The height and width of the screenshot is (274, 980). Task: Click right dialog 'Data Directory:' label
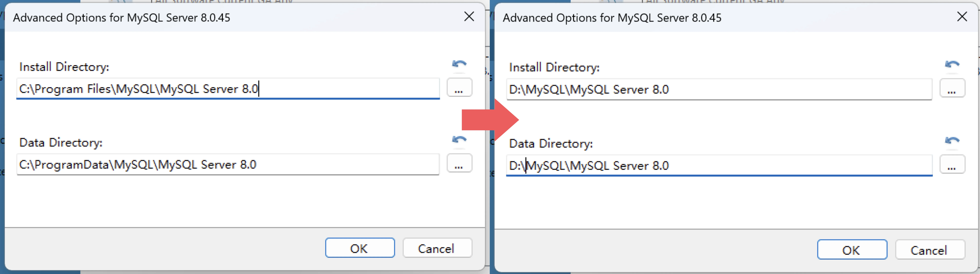coord(551,144)
